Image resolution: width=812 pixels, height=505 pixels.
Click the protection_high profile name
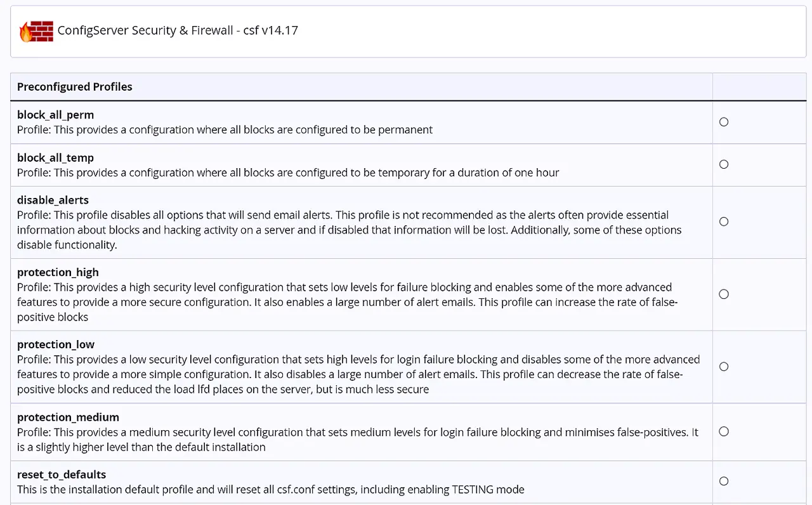click(58, 272)
